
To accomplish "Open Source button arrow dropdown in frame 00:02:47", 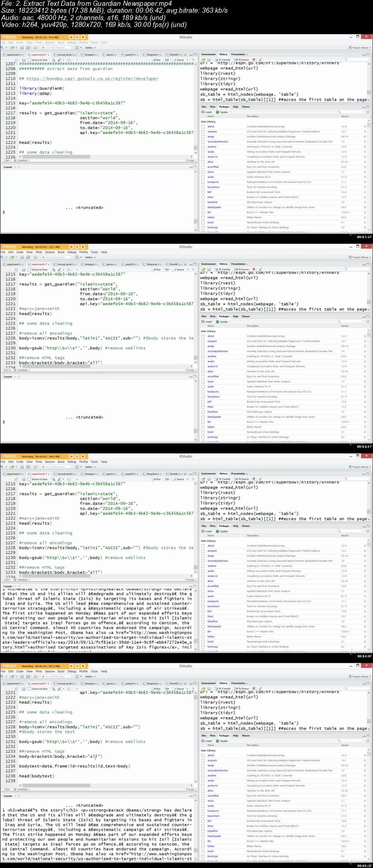I will point(187,269).
